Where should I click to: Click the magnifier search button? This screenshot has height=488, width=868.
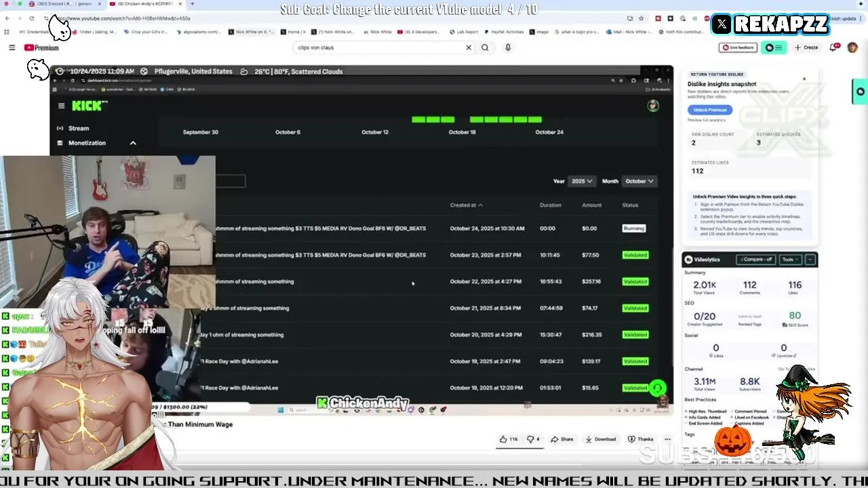pyautogui.click(x=485, y=47)
